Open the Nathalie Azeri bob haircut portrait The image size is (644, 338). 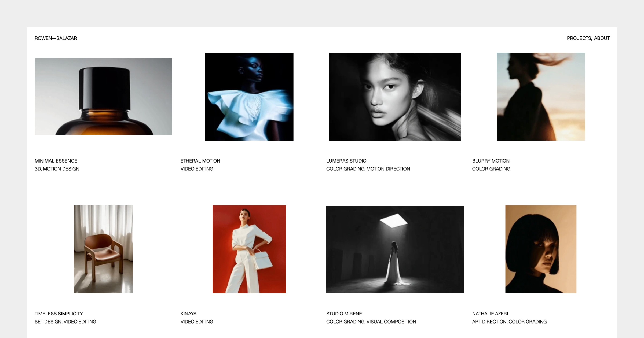click(x=541, y=249)
